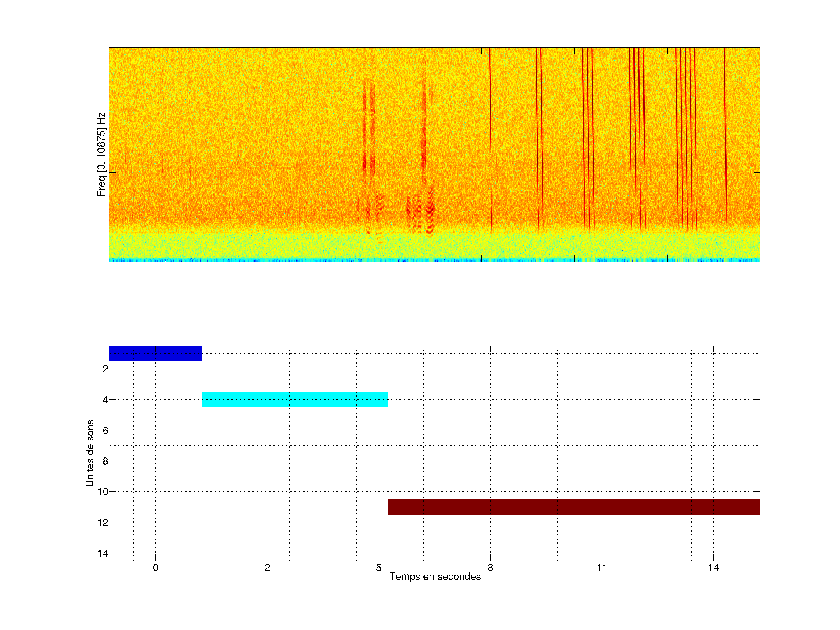
Task: Click the x-axis tick label 8
Action: [x=490, y=568]
